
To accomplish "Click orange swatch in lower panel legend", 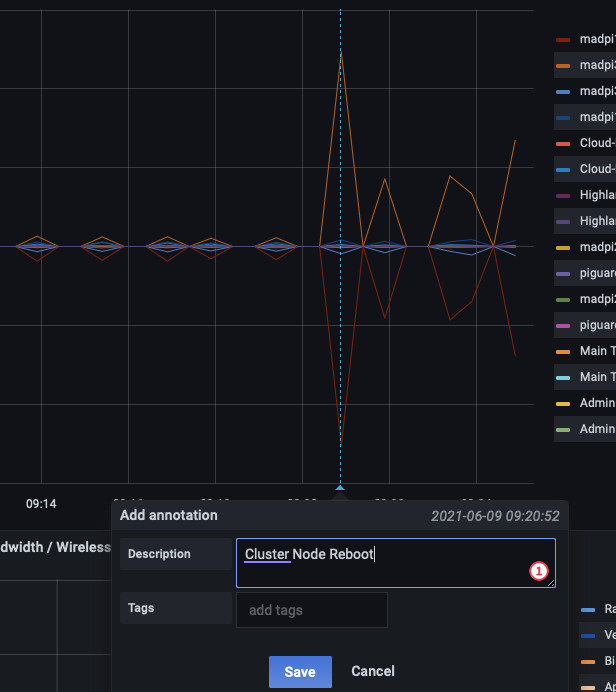I will 588,662.
